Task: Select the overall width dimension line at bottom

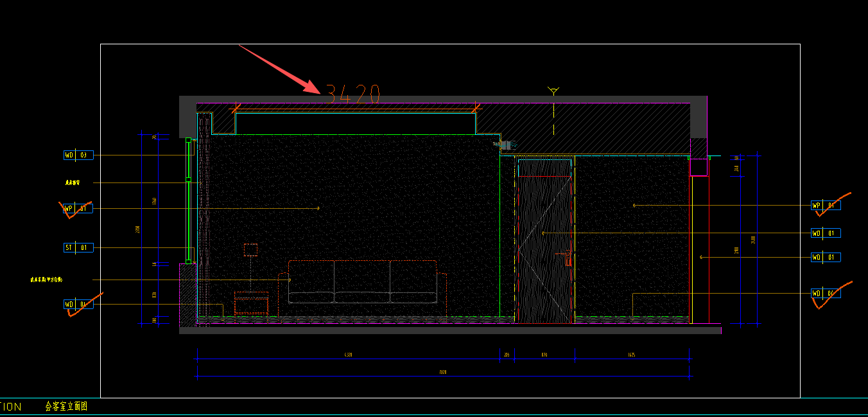Action: click(443, 376)
